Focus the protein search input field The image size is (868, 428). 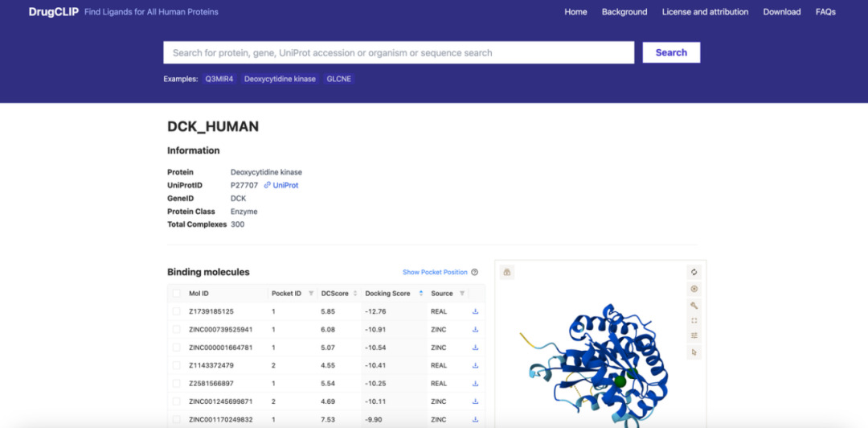click(x=399, y=52)
